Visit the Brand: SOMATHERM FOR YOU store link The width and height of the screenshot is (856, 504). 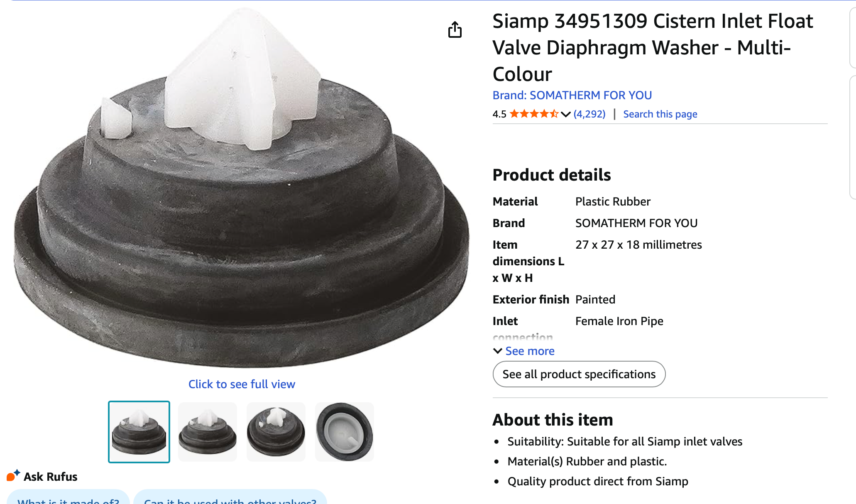(572, 95)
